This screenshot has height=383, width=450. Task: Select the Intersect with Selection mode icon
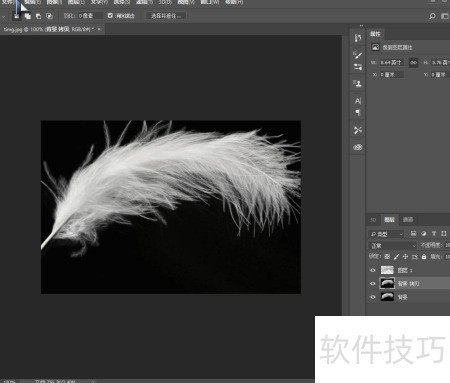tap(49, 16)
